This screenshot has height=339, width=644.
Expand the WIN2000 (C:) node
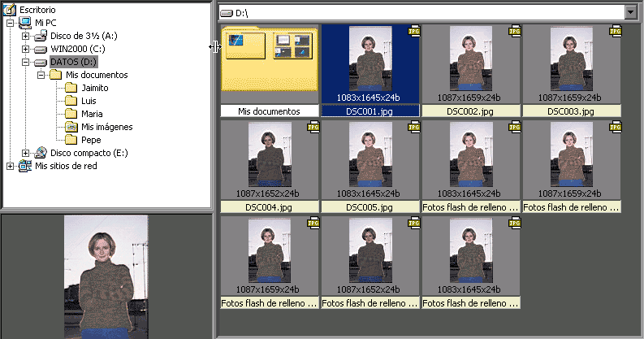click(25, 50)
